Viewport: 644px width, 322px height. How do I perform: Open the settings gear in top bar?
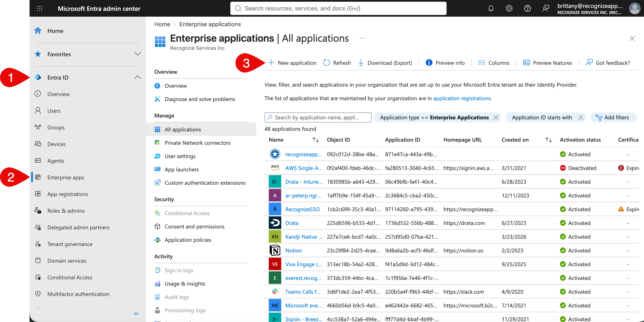(509, 9)
